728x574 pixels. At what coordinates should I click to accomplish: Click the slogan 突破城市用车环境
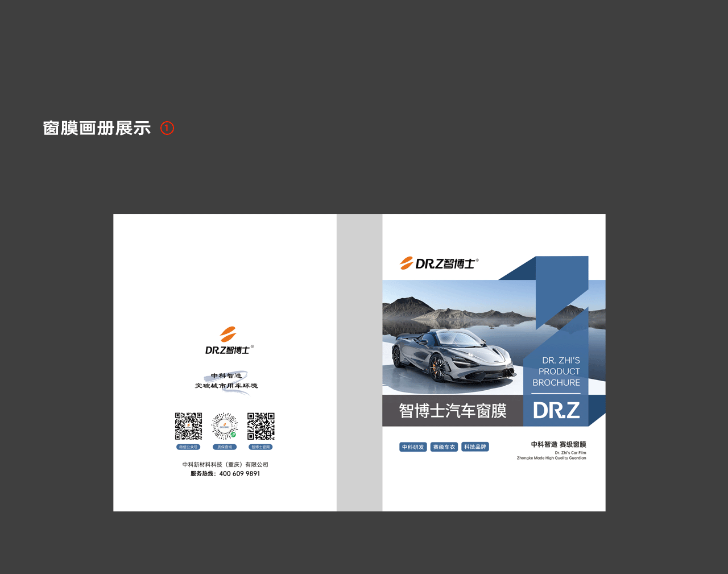[x=226, y=386]
